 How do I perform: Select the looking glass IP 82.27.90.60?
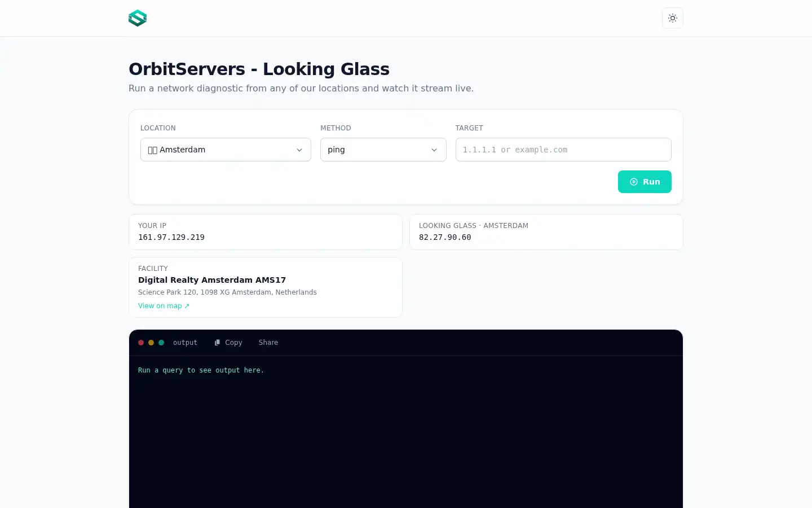tap(445, 237)
